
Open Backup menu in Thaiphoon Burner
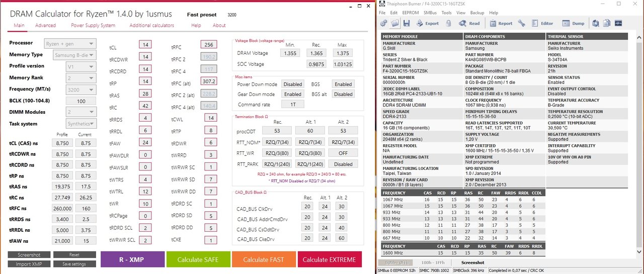tap(477, 13)
